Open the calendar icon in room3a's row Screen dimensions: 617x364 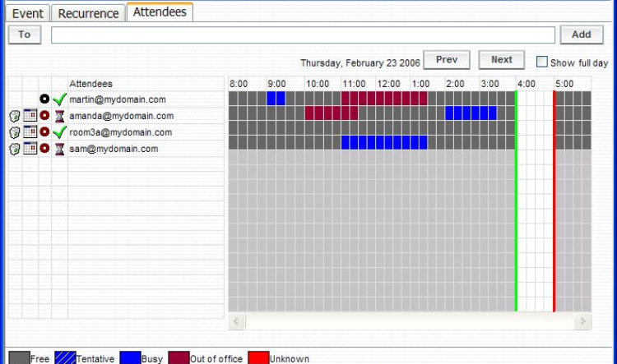[30, 131]
